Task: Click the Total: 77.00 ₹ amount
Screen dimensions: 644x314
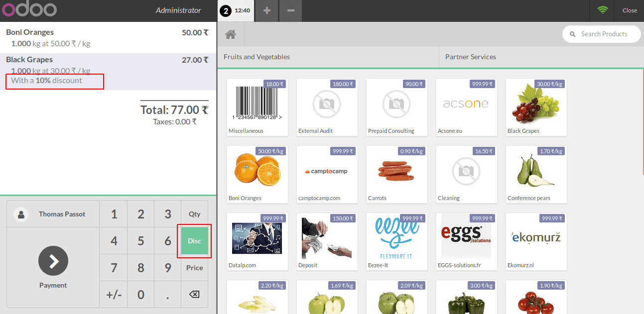Action: pos(174,109)
